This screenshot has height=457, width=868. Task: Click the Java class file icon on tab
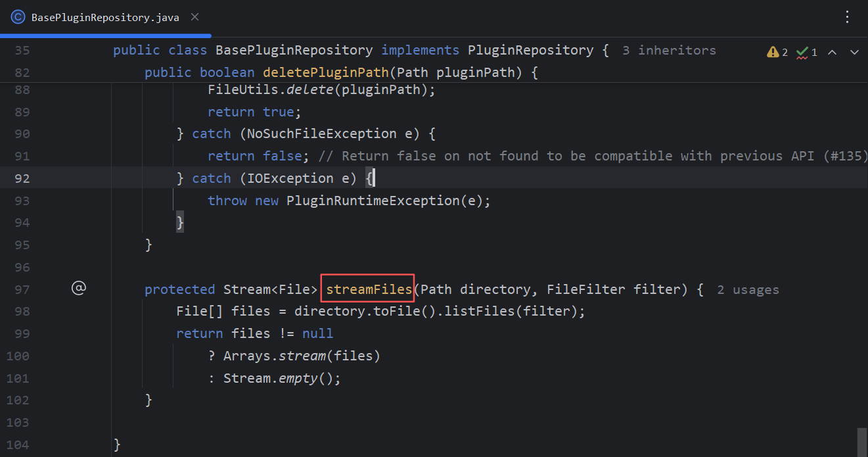click(18, 17)
